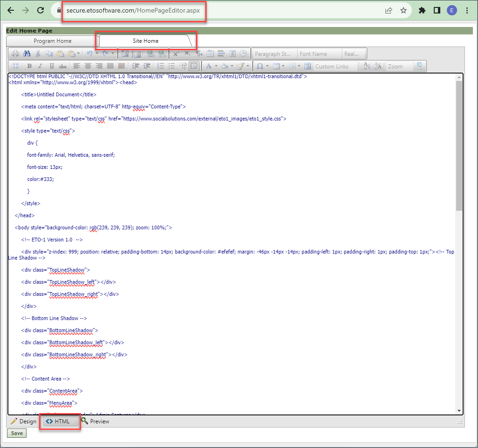Click the Outdent icon
Image resolution: width=478 pixels, height=448 pixels.
pos(147,66)
